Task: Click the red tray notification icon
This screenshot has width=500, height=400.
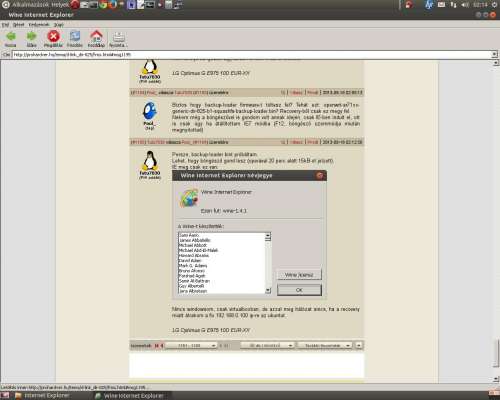Action: click(409, 5)
